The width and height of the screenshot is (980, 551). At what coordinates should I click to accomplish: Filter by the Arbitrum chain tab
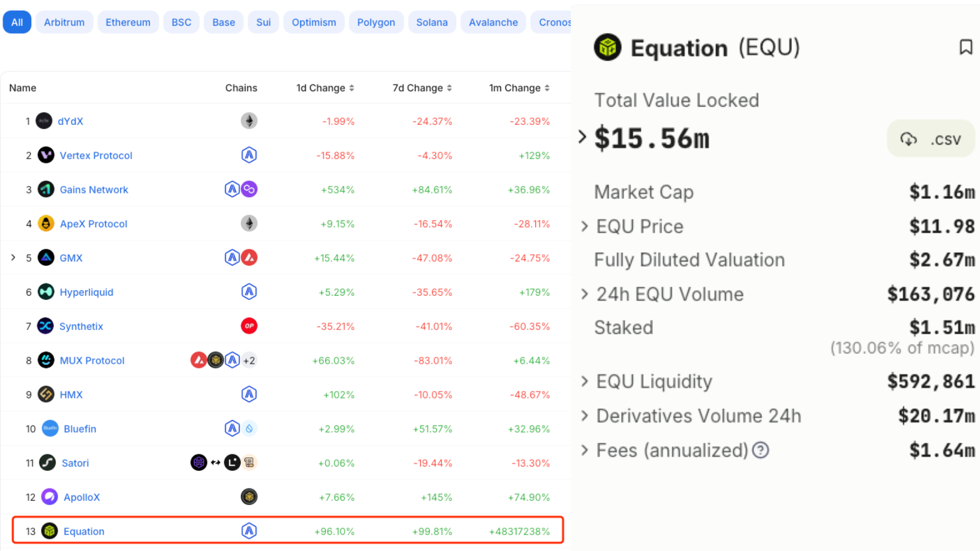pos(64,22)
